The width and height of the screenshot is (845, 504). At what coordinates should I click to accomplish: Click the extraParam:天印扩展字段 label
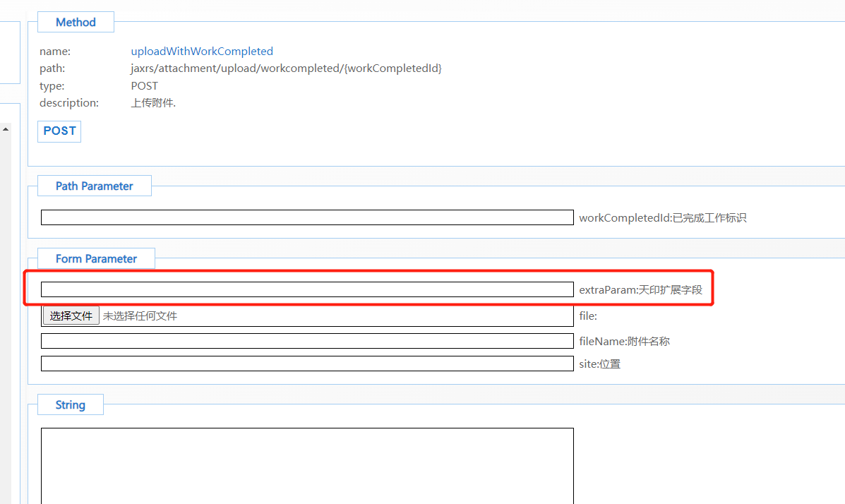tap(641, 290)
